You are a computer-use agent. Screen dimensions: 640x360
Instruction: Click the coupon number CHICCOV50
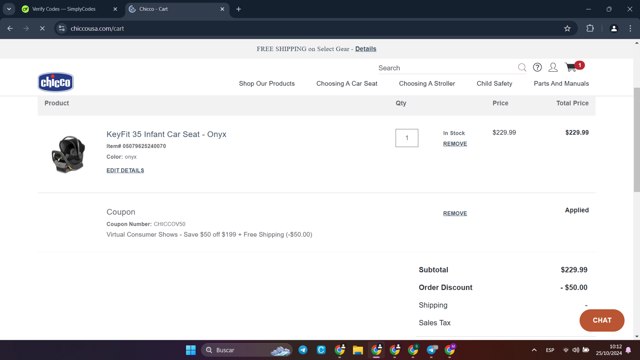[169, 224]
